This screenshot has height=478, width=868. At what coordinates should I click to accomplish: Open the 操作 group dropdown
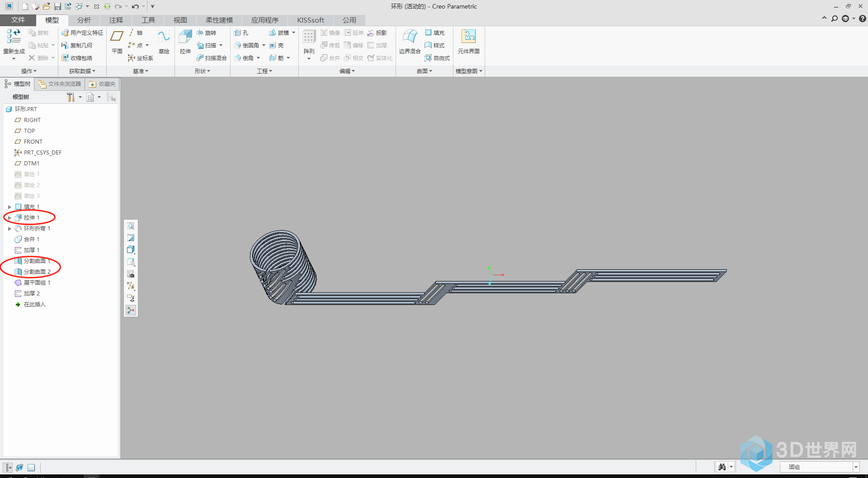(x=29, y=71)
